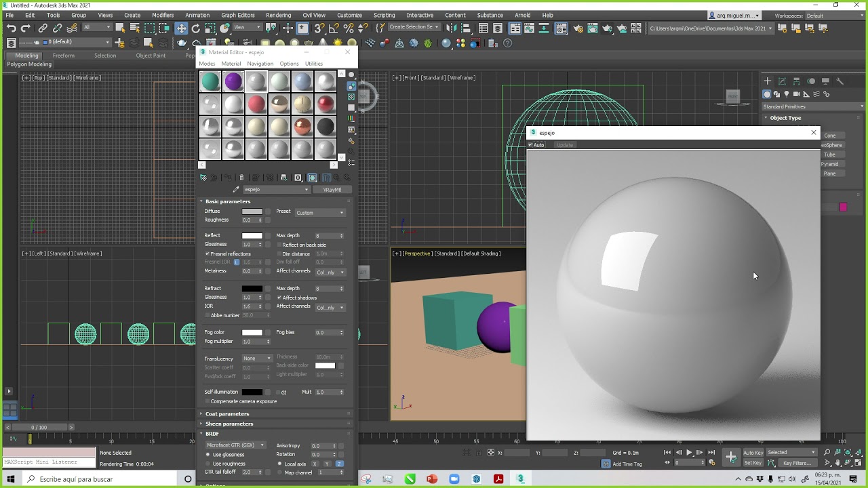Open the Graph Editors menu

pos(238,15)
